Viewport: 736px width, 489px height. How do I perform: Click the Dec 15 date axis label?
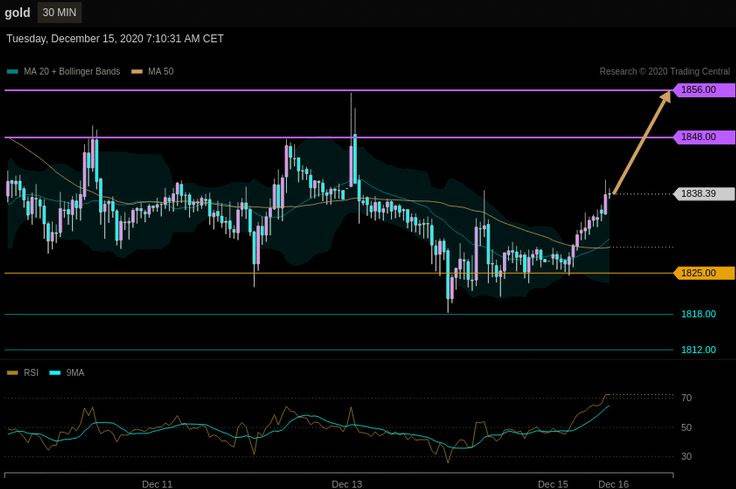[x=553, y=484]
